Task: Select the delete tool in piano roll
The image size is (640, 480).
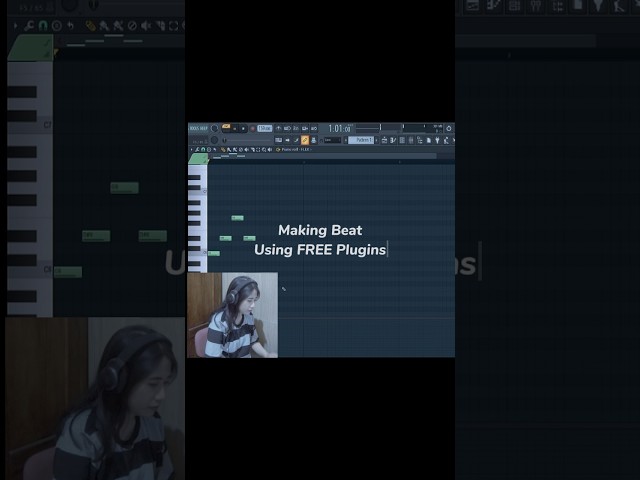Action: pyautogui.click(x=241, y=149)
